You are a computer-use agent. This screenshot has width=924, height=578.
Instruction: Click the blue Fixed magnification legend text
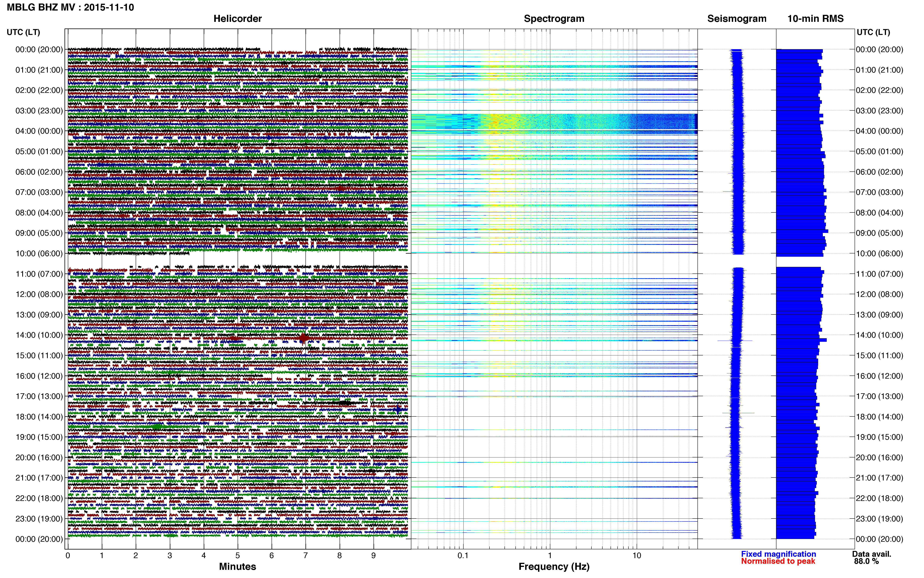click(x=778, y=554)
